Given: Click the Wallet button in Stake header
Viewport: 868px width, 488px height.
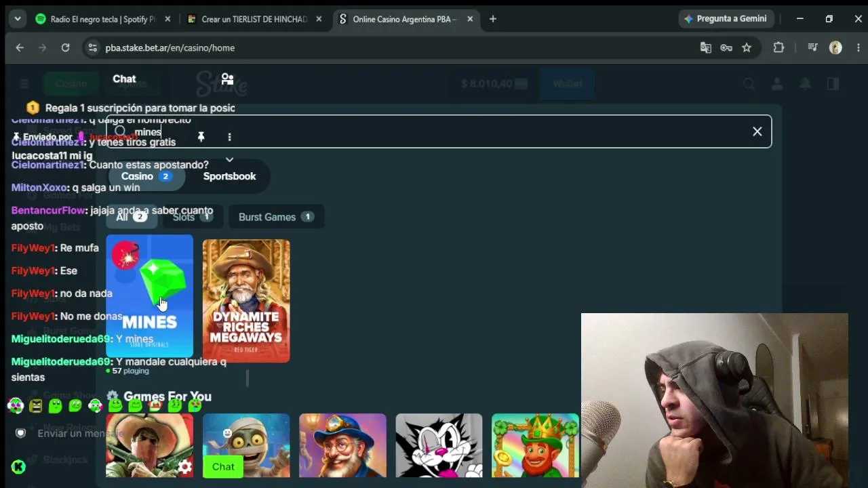Looking at the screenshot, I should [568, 84].
